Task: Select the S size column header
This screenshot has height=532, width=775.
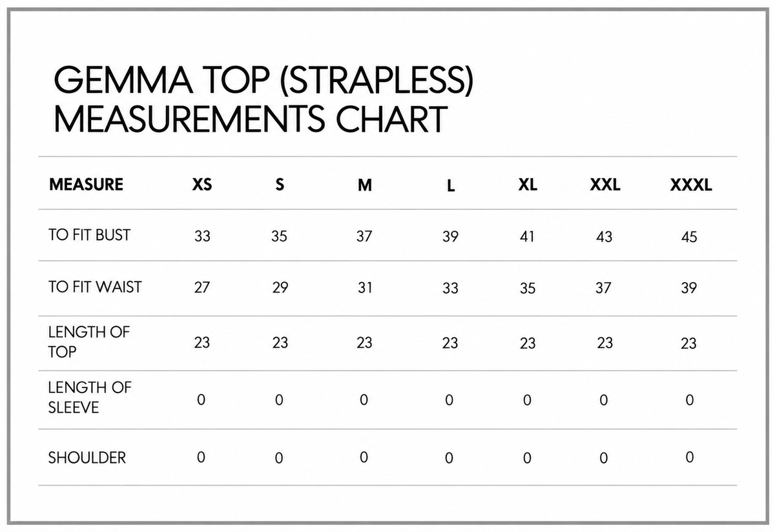Action: click(x=280, y=185)
